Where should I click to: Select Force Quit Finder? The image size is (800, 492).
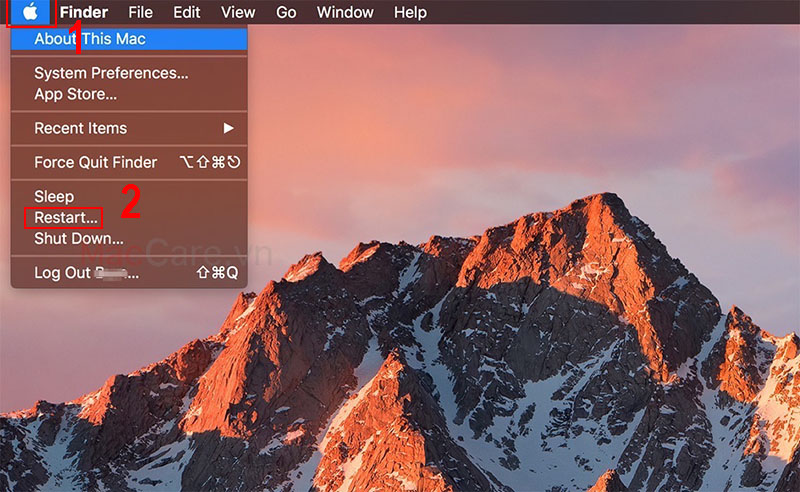click(129, 162)
